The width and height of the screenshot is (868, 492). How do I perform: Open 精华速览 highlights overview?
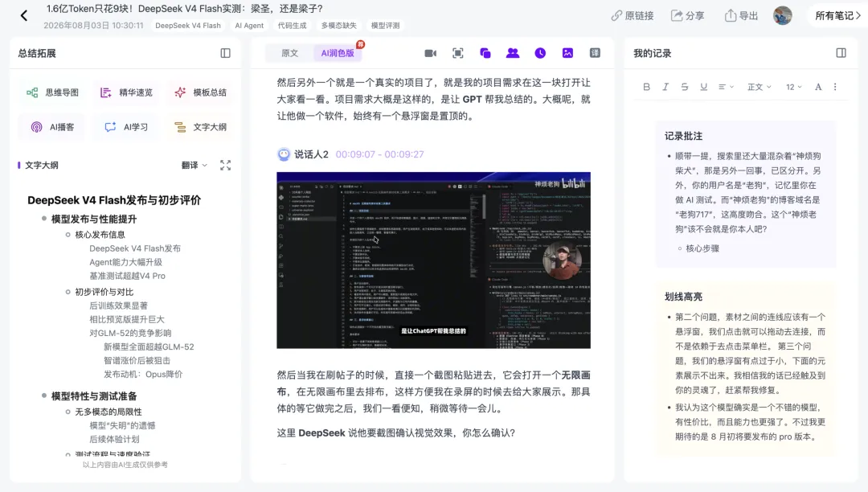point(126,92)
